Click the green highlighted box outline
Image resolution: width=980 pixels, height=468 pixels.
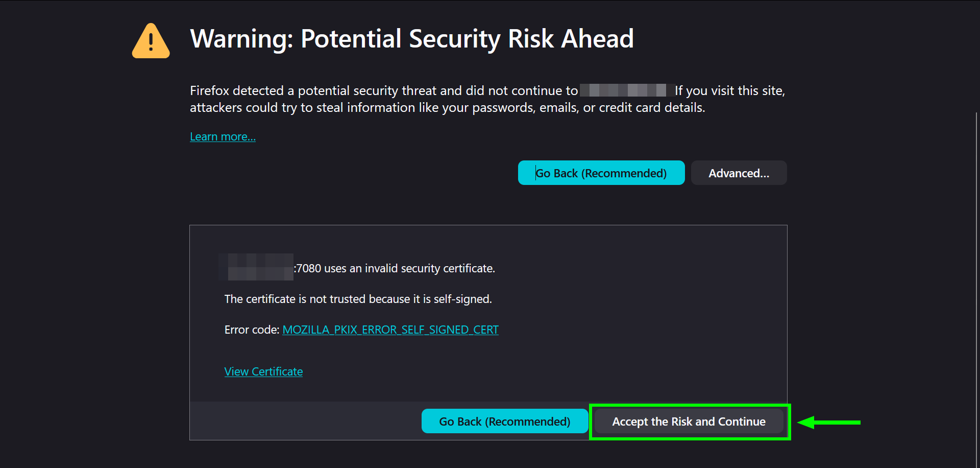690,404
